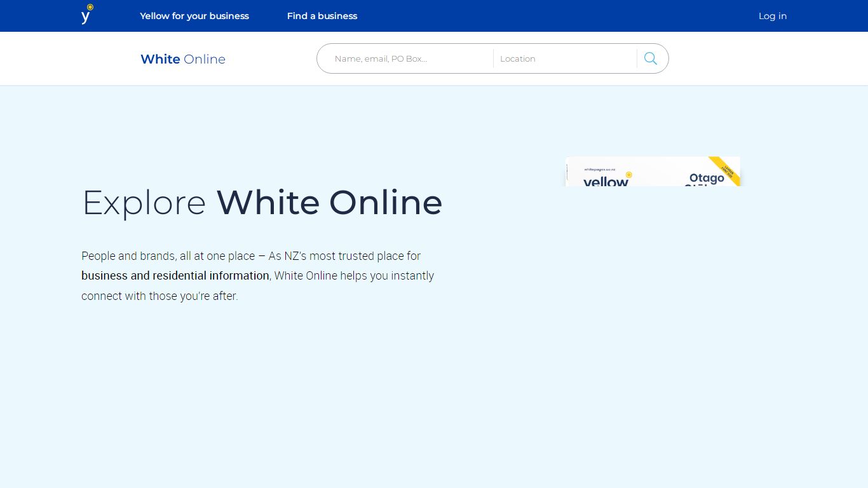Open the Otago directory book thumbnail
The width and height of the screenshot is (868, 488).
653,172
